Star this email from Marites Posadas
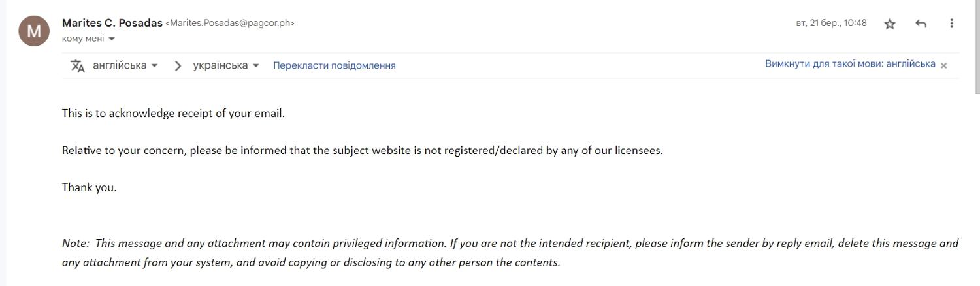The height and width of the screenshot is (286, 980). [x=890, y=24]
